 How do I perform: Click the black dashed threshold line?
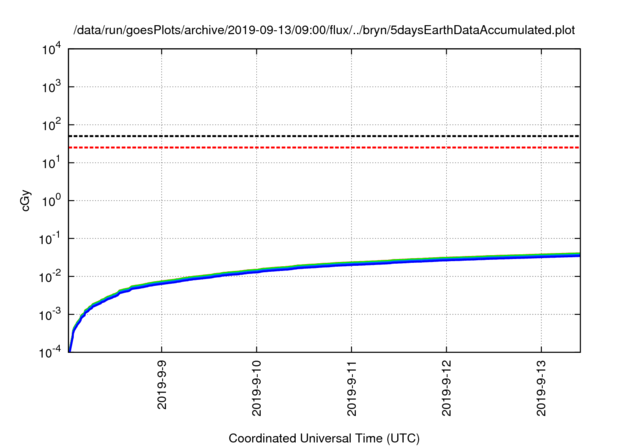coord(324,136)
